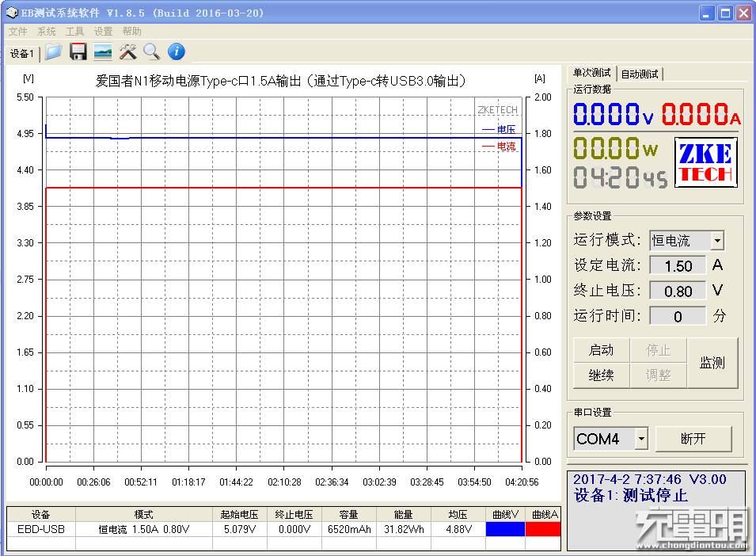Click the 31.82Wh energy cell
The image size is (756, 556).
pos(404,529)
